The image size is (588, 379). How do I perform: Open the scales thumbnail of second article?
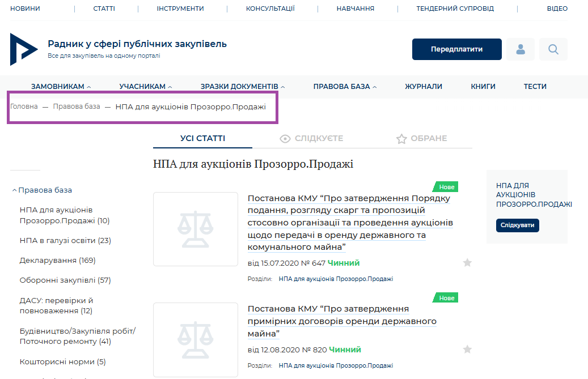pyautogui.click(x=195, y=339)
